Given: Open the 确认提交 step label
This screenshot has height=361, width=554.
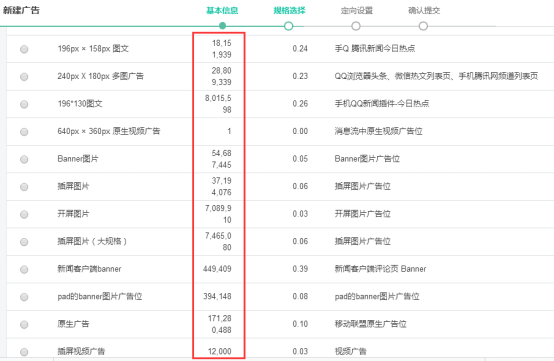Looking at the screenshot, I should 424,11.
